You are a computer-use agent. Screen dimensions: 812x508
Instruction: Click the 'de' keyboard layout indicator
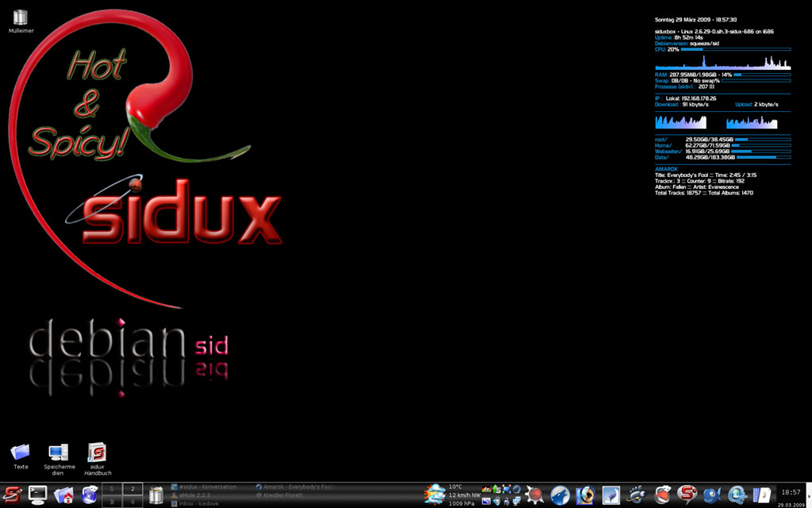pyautogui.click(x=486, y=490)
